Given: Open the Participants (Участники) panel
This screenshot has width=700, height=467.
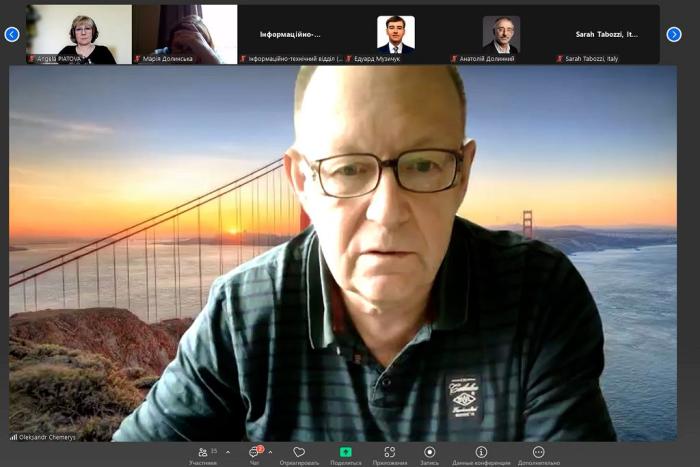Looking at the screenshot, I should click(203, 453).
